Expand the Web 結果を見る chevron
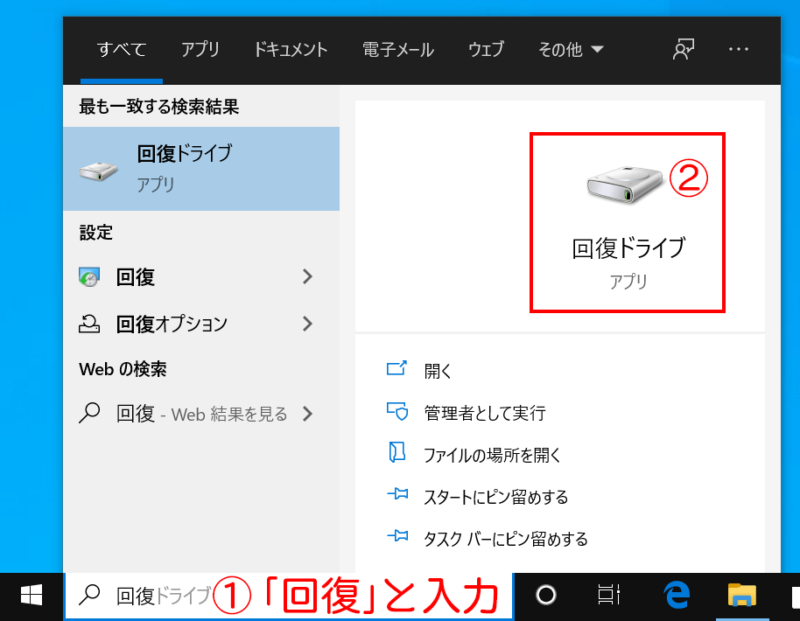 [307, 414]
